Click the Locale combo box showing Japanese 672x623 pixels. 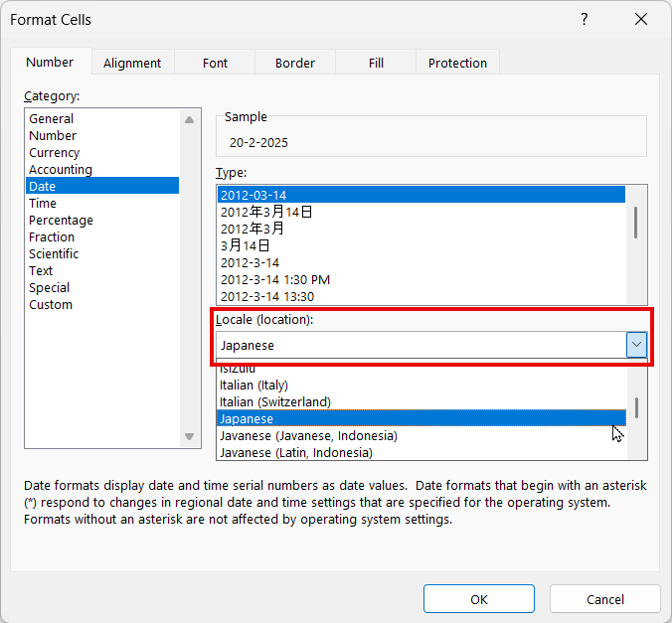click(421, 345)
